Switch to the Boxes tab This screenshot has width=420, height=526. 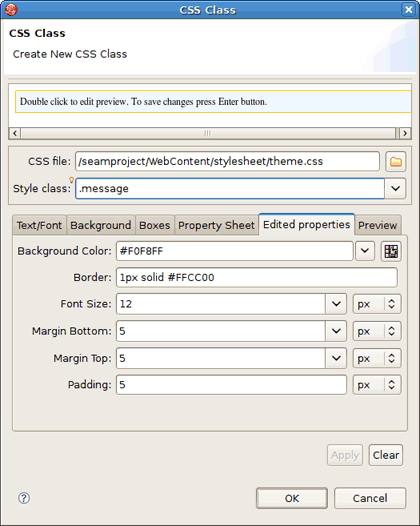tap(155, 225)
